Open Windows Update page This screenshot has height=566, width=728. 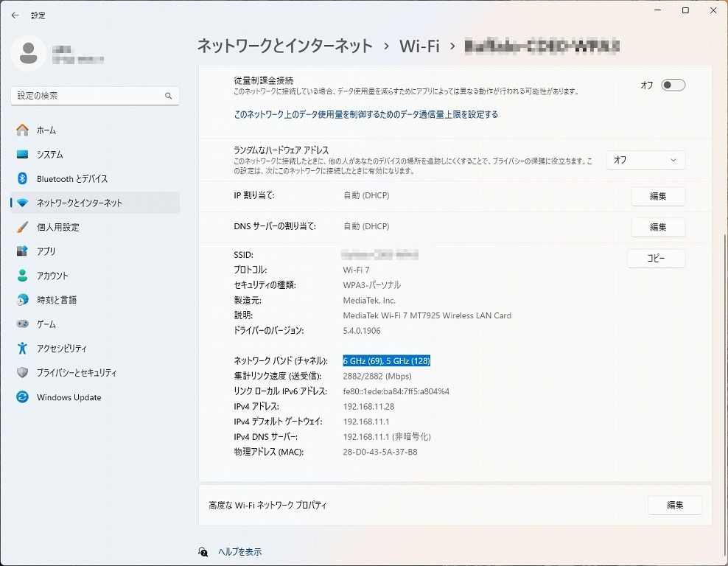click(x=95, y=397)
